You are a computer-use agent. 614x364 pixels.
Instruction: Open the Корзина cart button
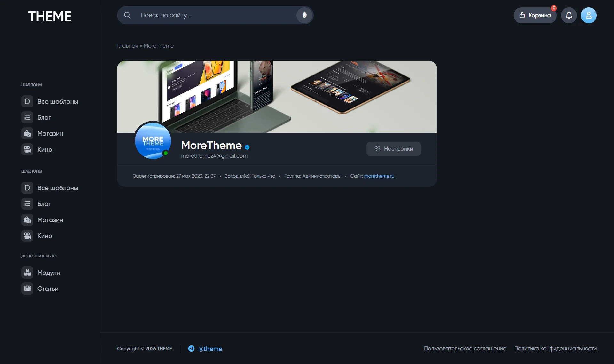[535, 15]
